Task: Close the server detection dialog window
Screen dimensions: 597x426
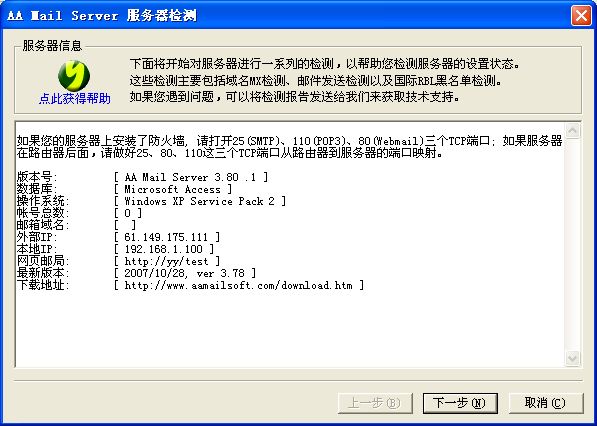Action: pyautogui.click(x=581, y=16)
